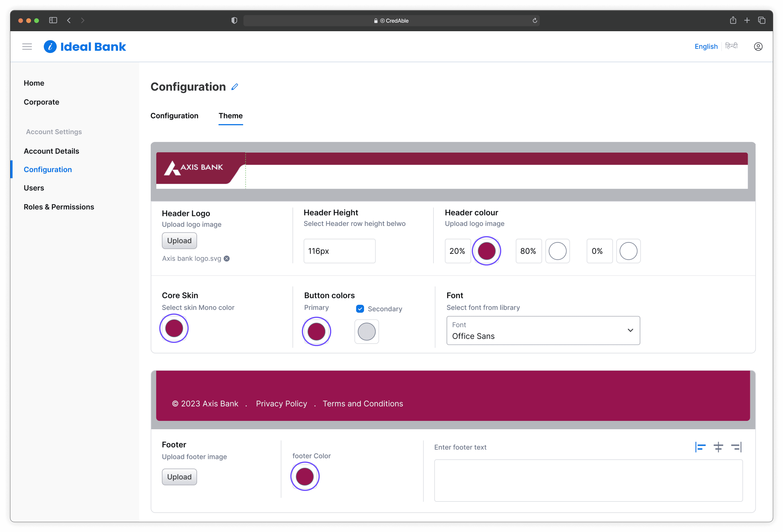
Task: Open Users in the sidebar
Action: (x=34, y=188)
